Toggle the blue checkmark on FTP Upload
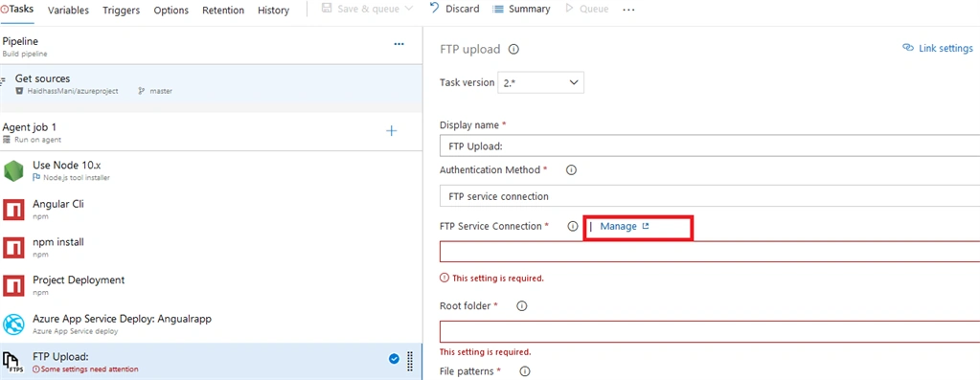The image size is (980, 380). [394, 359]
